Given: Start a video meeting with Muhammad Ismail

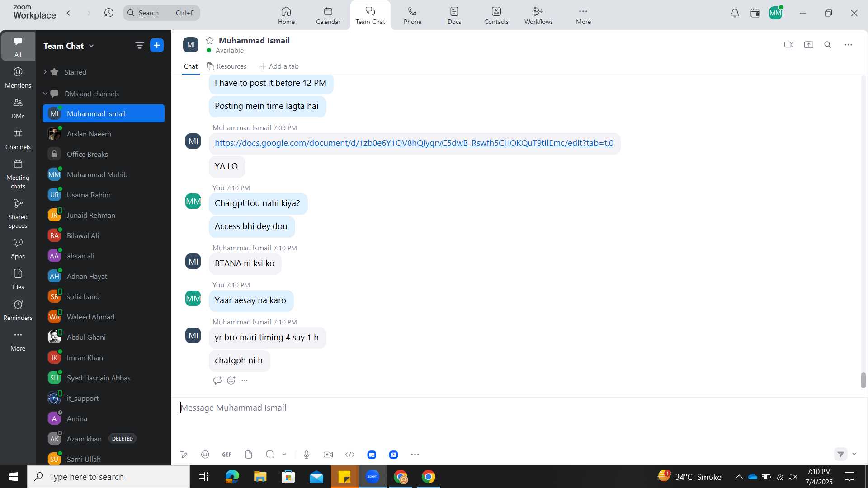Looking at the screenshot, I should tap(789, 45).
